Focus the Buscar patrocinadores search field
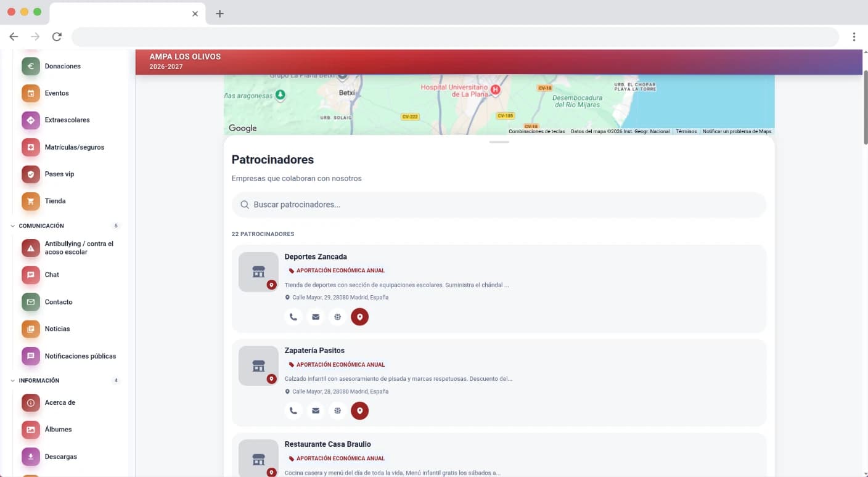Screen dimensions: 868x477 tap(499, 205)
